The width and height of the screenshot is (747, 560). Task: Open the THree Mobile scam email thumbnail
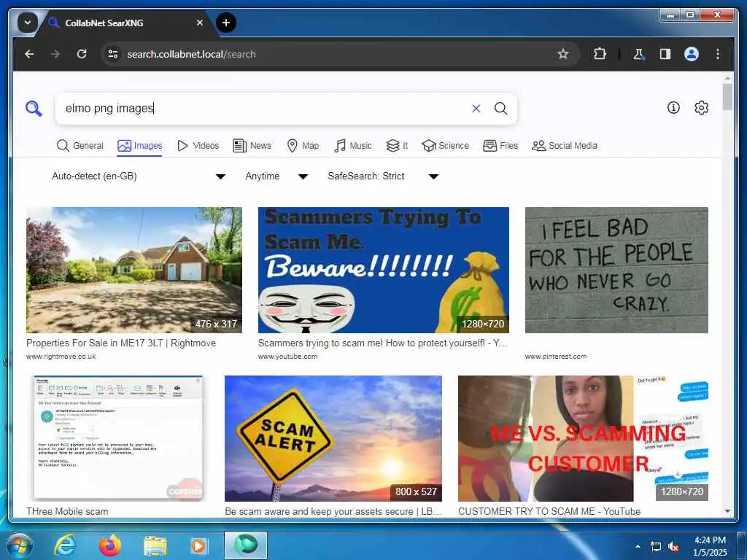[118, 438]
